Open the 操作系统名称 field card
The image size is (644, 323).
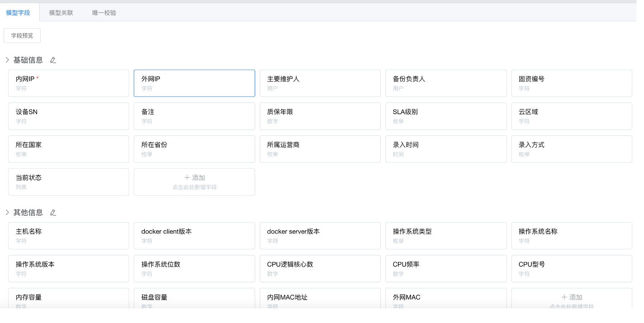point(572,236)
